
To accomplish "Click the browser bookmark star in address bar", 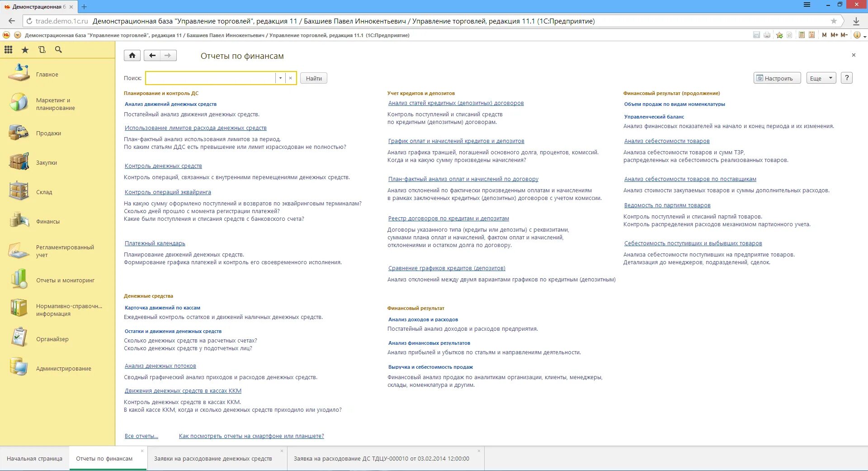I will [834, 21].
